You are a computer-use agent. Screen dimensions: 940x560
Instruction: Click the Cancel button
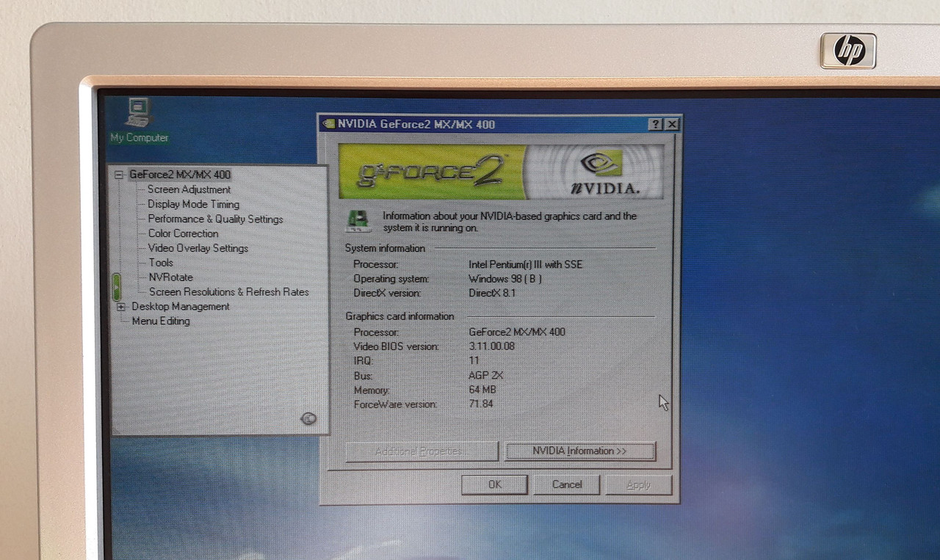567,484
